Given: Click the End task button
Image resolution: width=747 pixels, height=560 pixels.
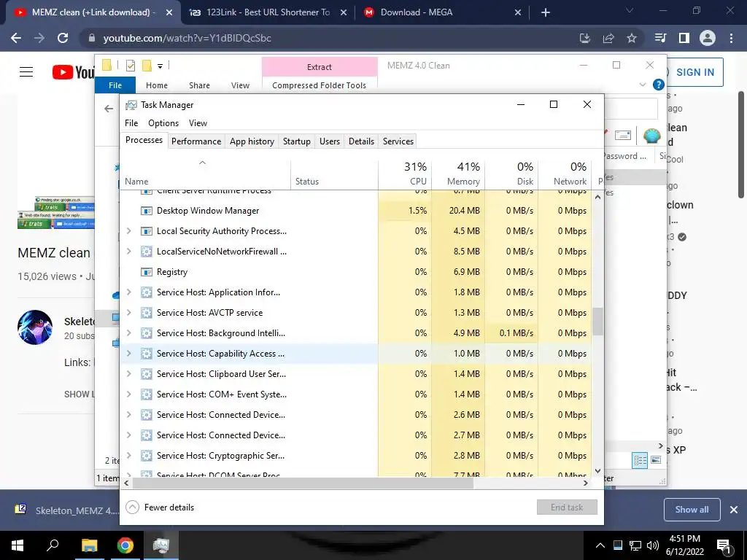Looking at the screenshot, I should pyautogui.click(x=567, y=507).
